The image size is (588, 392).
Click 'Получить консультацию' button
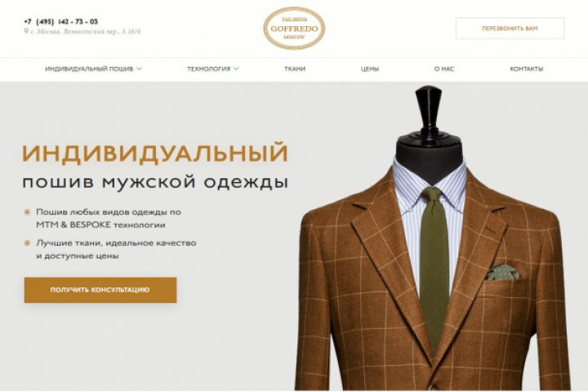[100, 290]
